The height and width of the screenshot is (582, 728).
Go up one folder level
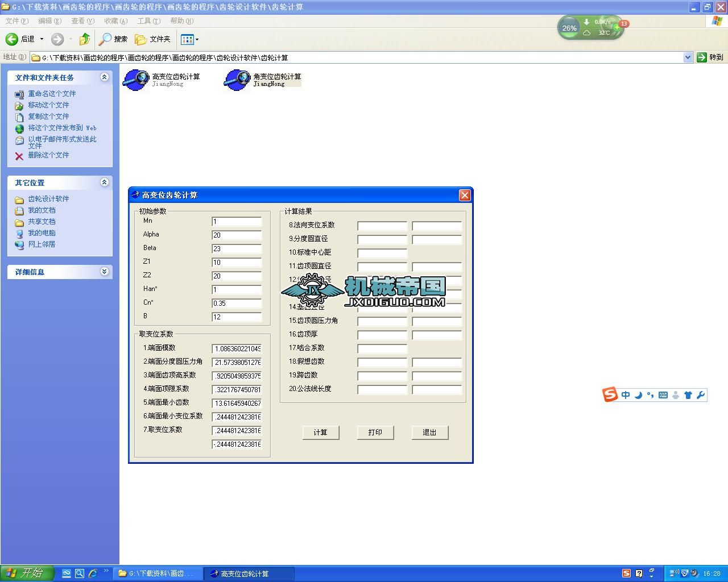[85, 39]
